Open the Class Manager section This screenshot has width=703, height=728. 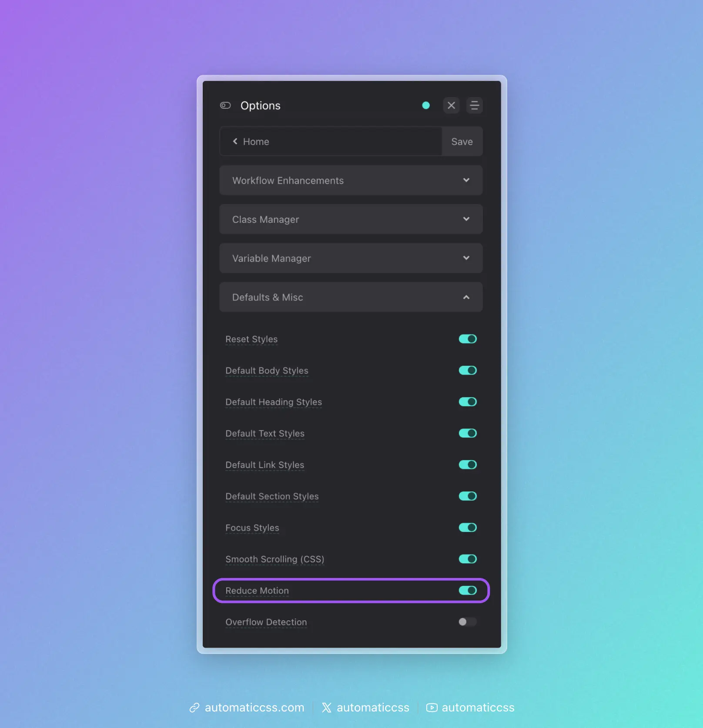pyautogui.click(x=351, y=219)
